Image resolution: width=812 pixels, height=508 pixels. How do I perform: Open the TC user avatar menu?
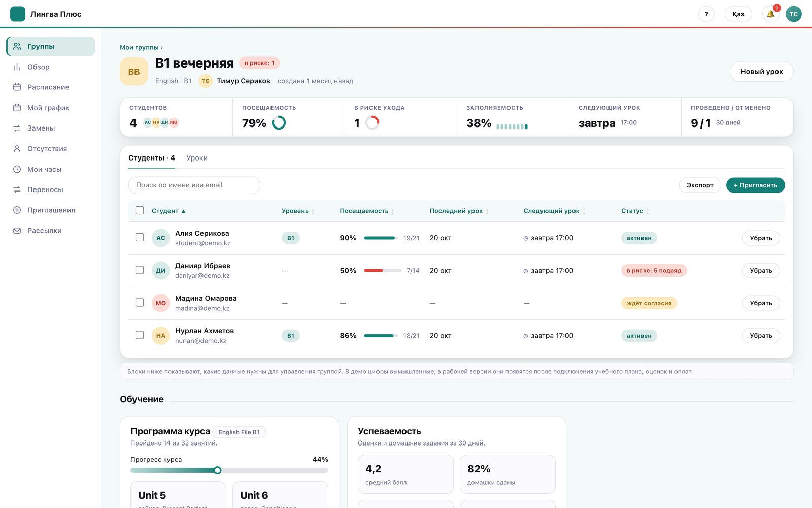click(794, 14)
